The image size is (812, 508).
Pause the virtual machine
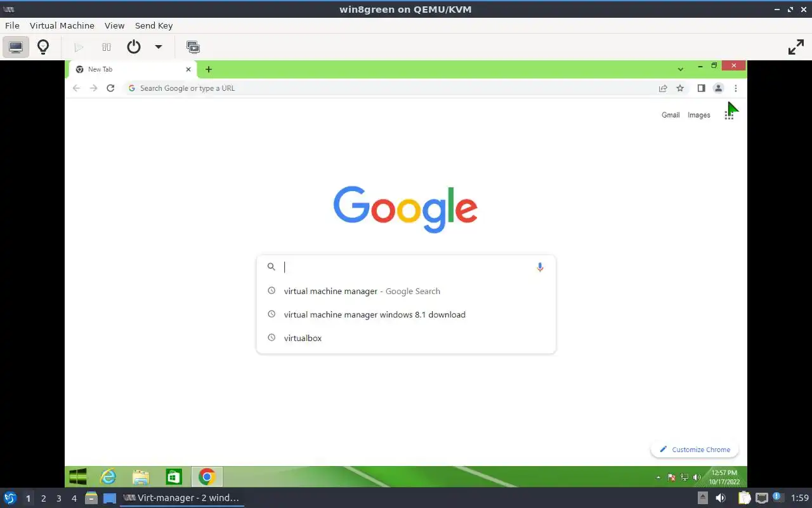tap(107, 47)
